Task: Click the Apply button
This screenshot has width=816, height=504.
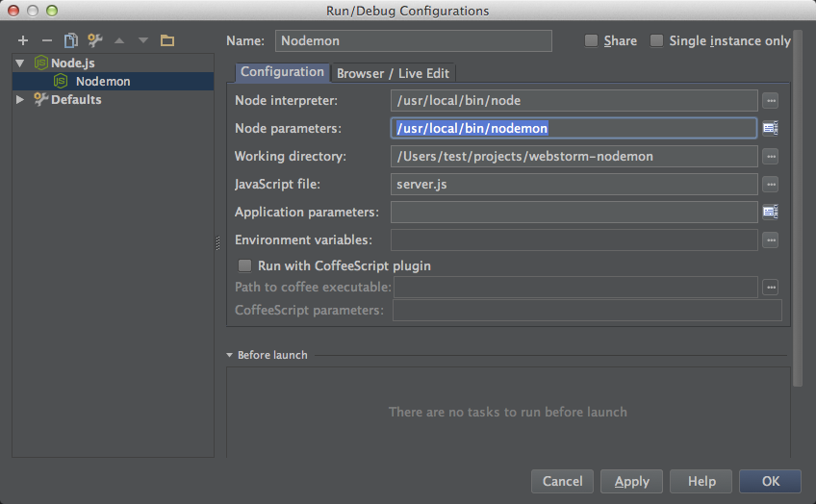Action: point(631,481)
